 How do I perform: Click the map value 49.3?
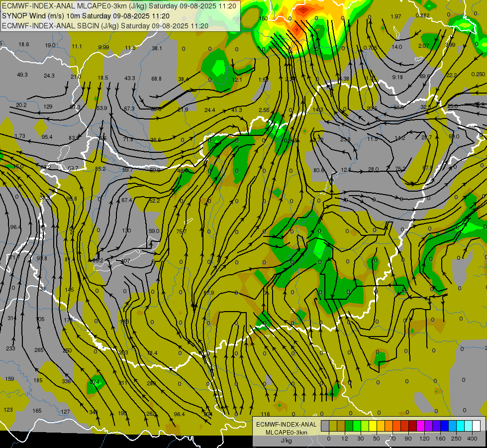point(22,75)
